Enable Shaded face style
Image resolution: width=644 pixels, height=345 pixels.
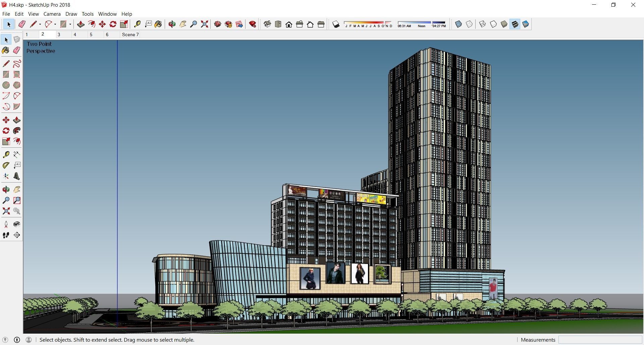504,24
